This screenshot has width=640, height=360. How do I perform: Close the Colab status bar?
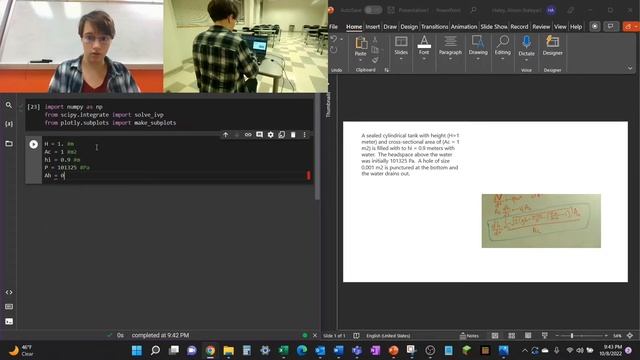point(315,336)
